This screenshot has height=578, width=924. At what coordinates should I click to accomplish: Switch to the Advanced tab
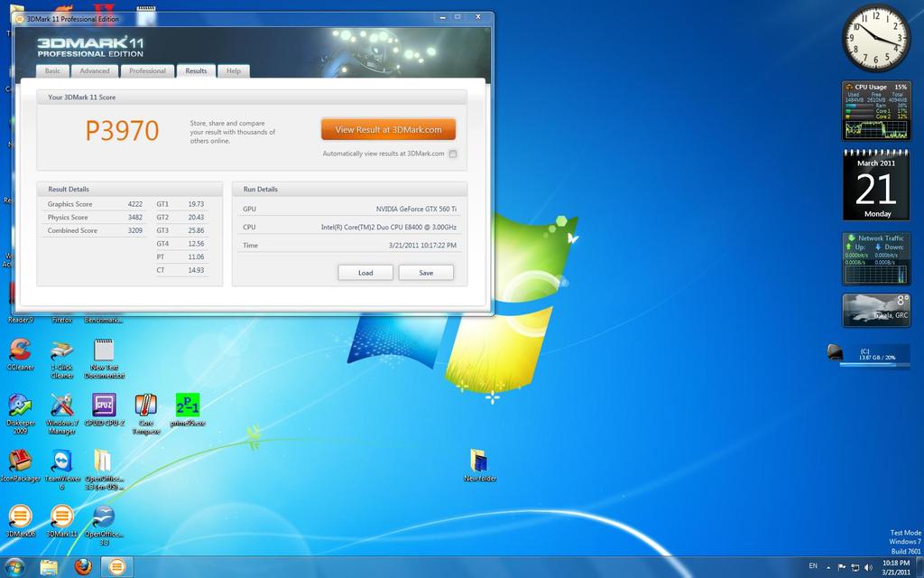(94, 70)
